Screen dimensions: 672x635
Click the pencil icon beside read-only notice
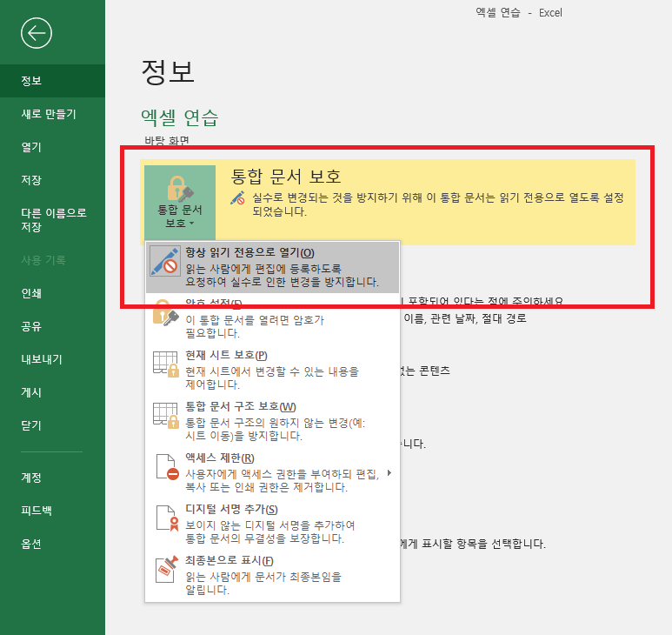point(237,197)
